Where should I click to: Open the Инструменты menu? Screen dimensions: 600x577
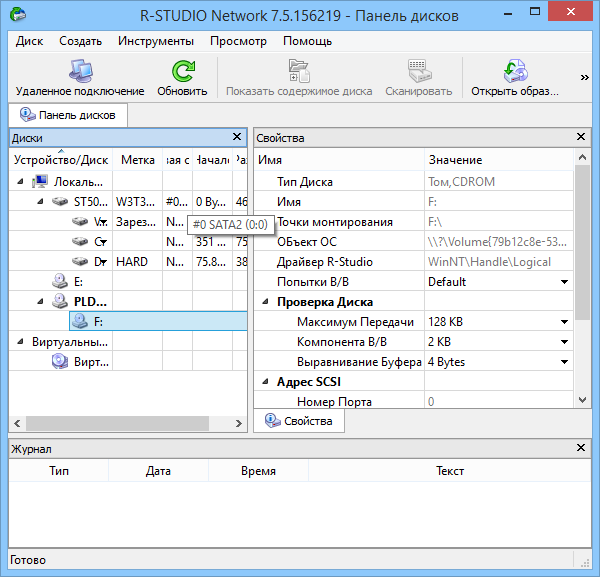coord(155,41)
